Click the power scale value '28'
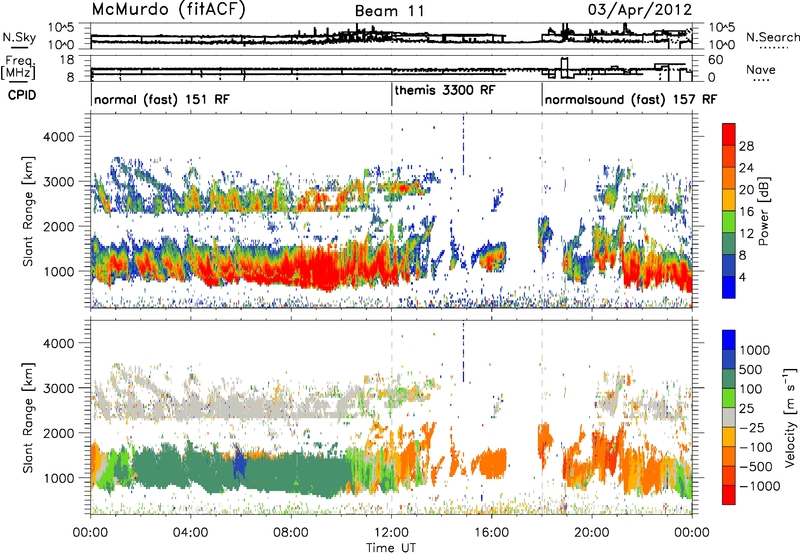Screen dimensions: 800x554 point(746,146)
